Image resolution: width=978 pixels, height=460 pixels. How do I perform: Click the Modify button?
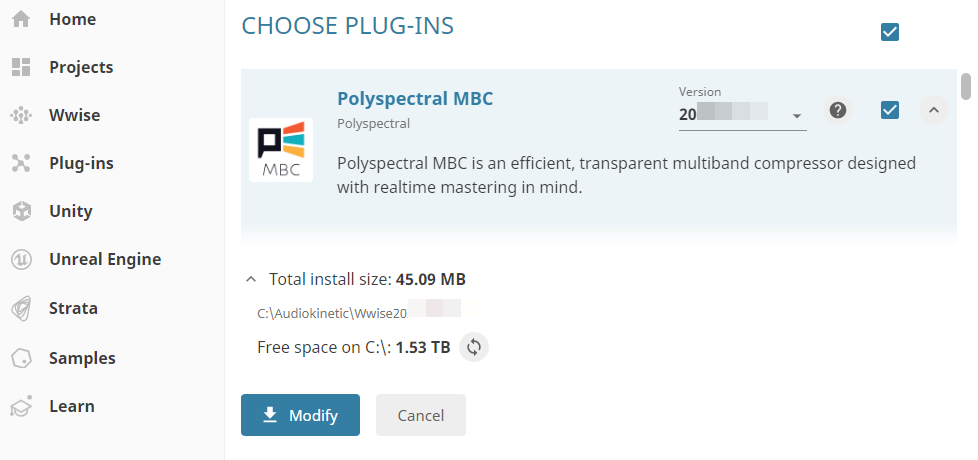(x=300, y=415)
